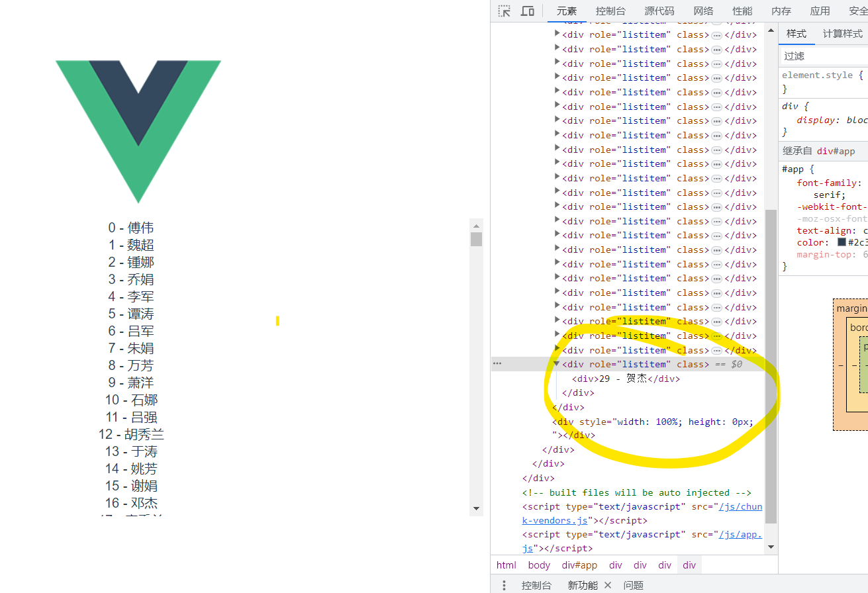Open the drawer three-dot menu
Image resolution: width=868 pixels, height=593 pixels.
504,585
